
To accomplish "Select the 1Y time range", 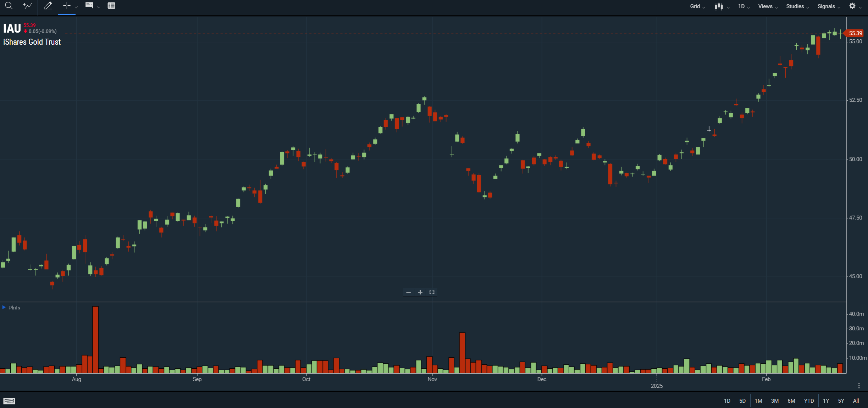I will pos(826,401).
